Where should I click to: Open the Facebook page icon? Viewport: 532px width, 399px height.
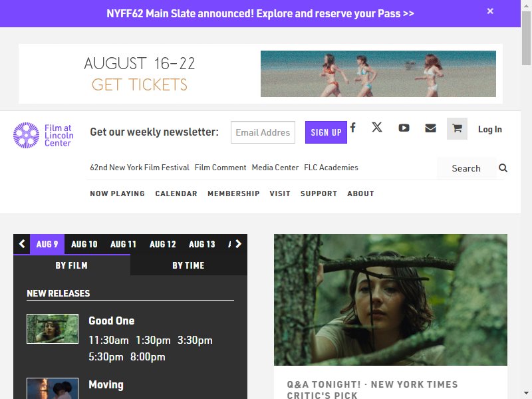tap(353, 128)
